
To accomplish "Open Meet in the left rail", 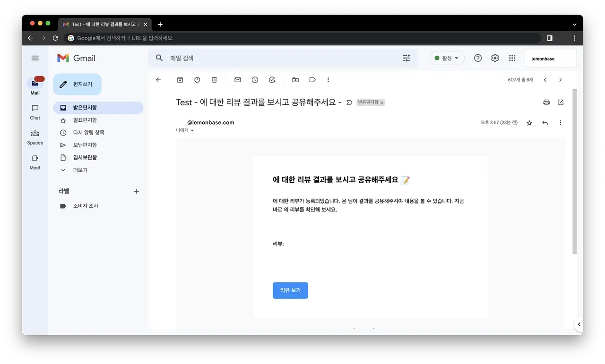I will click(35, 162).
